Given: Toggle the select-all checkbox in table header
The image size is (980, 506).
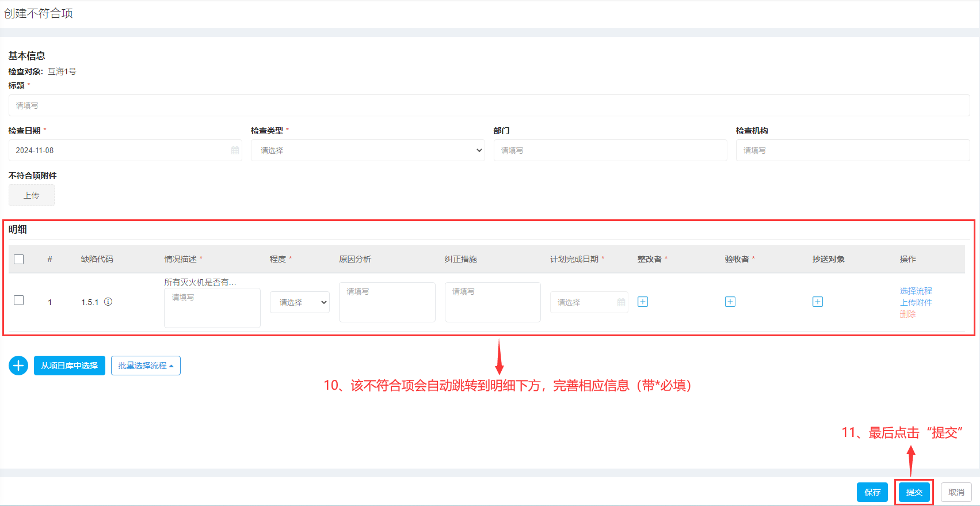Looking at the screenshot, I should pos(19,259).
